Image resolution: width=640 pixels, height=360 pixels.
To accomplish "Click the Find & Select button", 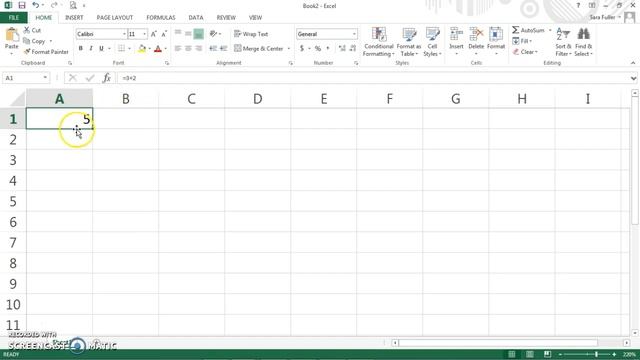I will coord(583,42).
